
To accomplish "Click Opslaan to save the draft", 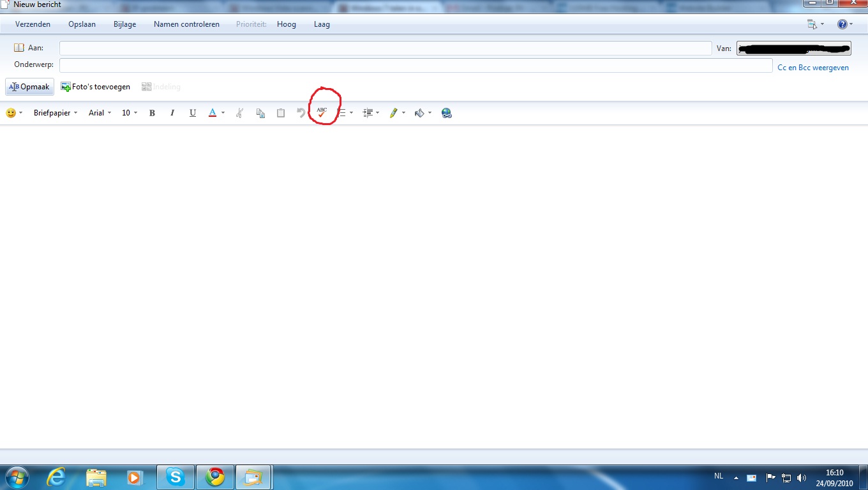I will tap(82, 24).
